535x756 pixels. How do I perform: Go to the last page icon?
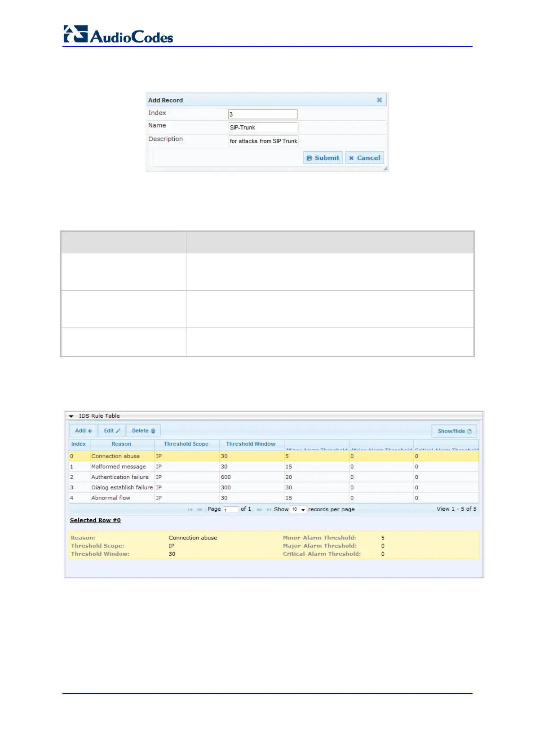coord(269,509)
